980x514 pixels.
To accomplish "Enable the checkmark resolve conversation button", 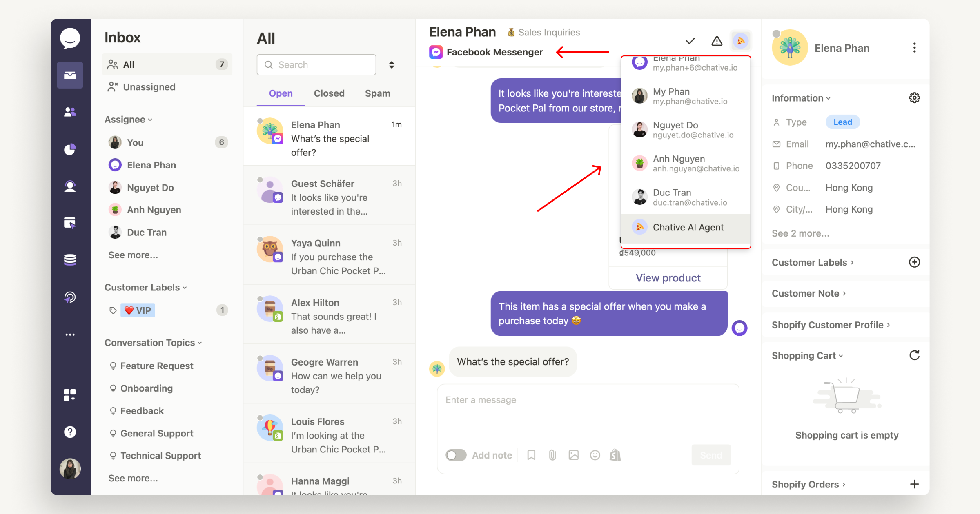I will [x=690, y=41].
